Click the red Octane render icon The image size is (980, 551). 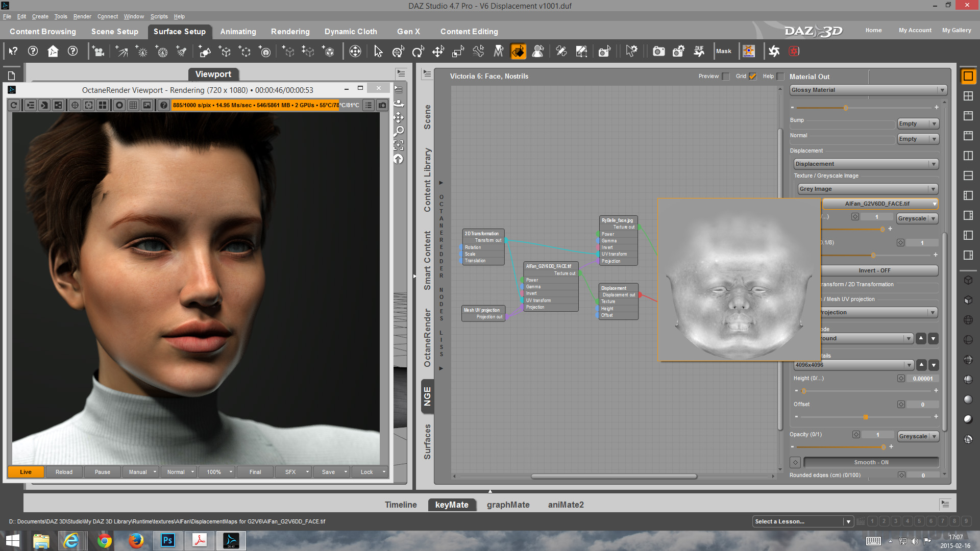pyautogui.click(x=794, y=51)
